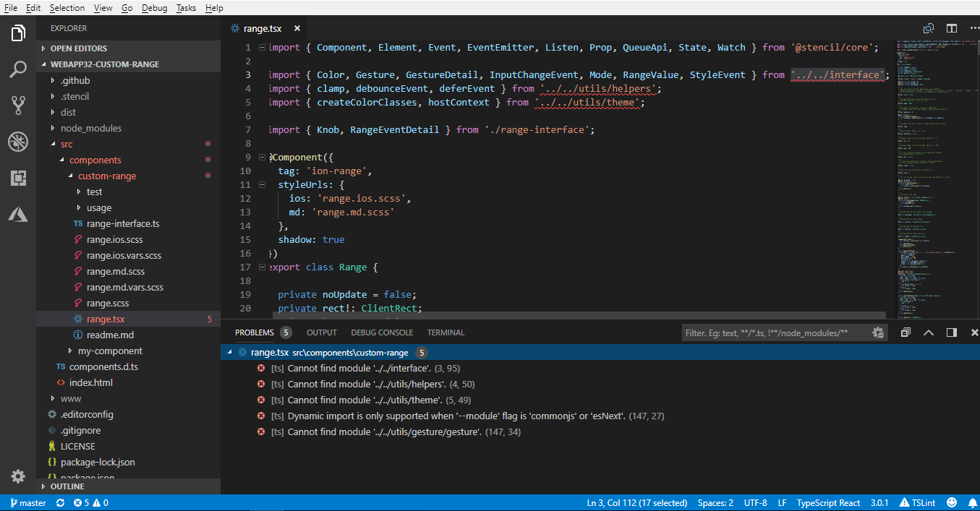
Task: Expand the my-component folder
Action: [70, 351]
